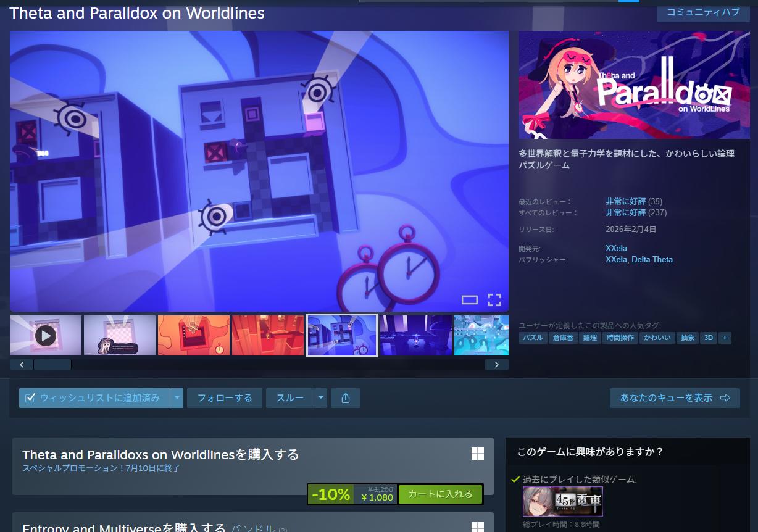The image size is (758, 532).
Task: Open share options icon button
Action: tap(346, 398)
